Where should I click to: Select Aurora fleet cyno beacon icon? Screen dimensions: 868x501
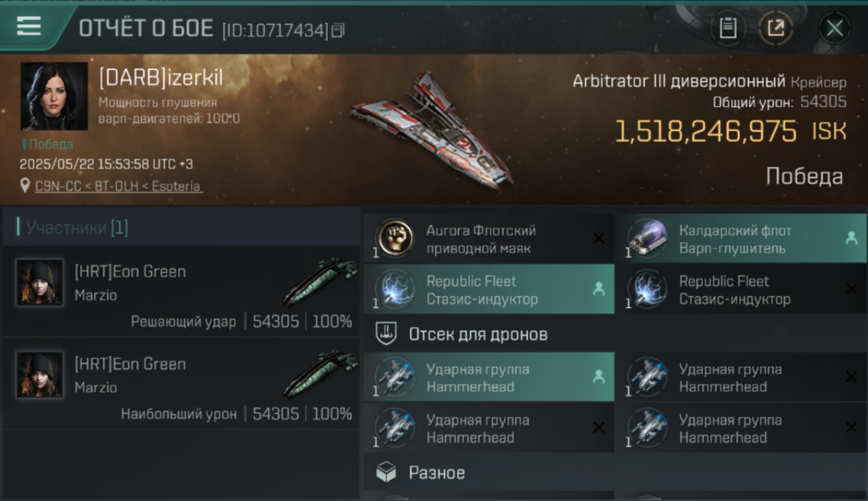[394, 239]
